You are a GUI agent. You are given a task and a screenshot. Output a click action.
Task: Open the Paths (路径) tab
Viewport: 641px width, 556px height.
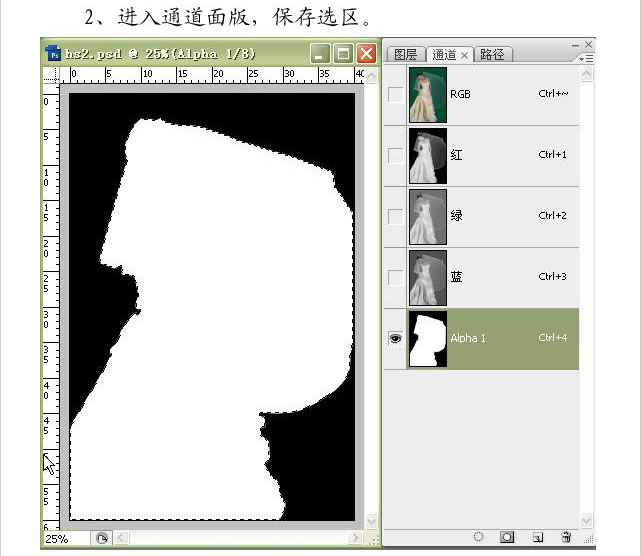pos(492,54)
